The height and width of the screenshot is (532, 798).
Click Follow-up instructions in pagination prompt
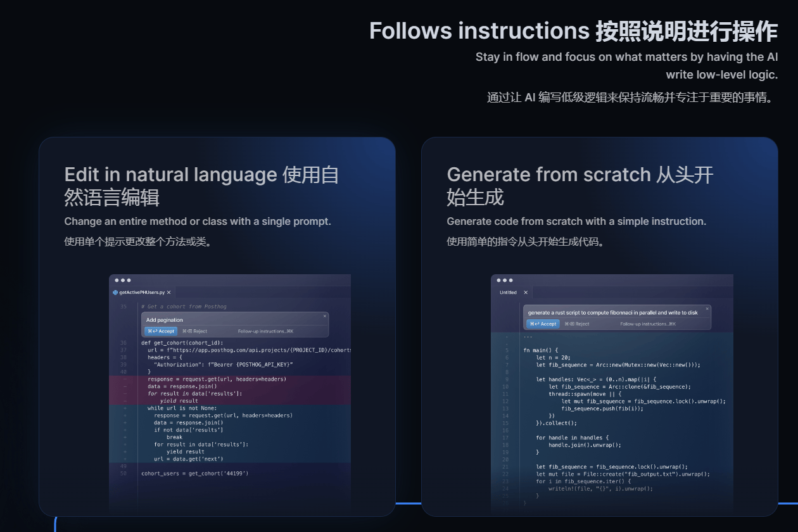click(x=265, y=331)
